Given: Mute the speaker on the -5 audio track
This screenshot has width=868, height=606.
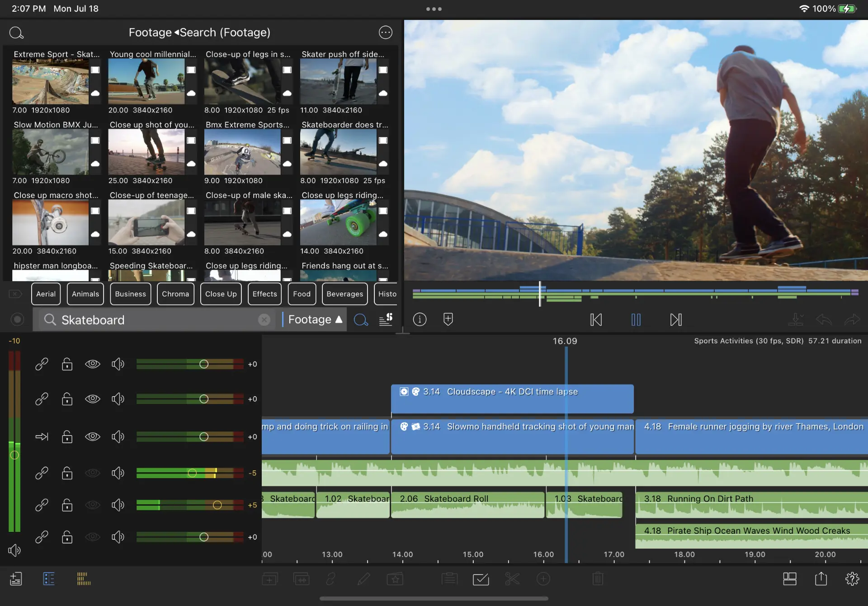Looking at the screenshot, I should coord(118,473).
